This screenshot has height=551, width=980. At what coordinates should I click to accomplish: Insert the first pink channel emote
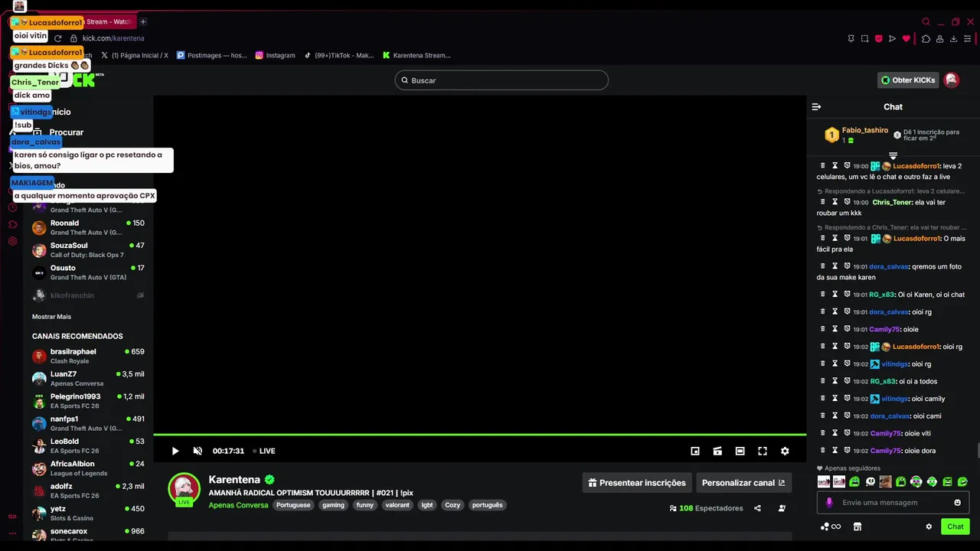coord(824,482)
